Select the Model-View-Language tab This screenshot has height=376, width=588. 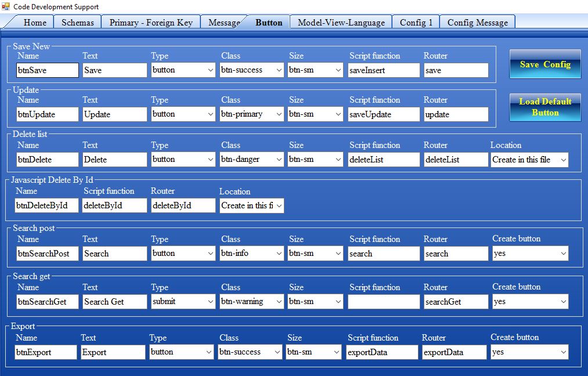click(x=341, y=23)
